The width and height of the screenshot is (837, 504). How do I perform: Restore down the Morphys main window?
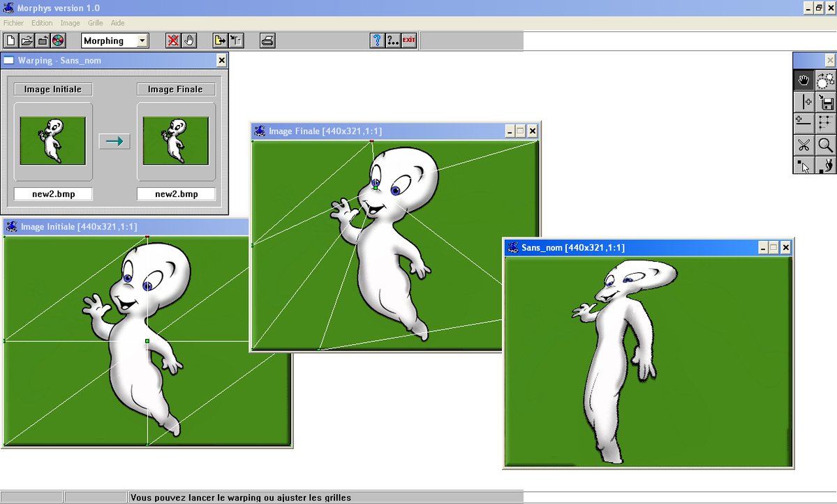click(x=819, y=8)
